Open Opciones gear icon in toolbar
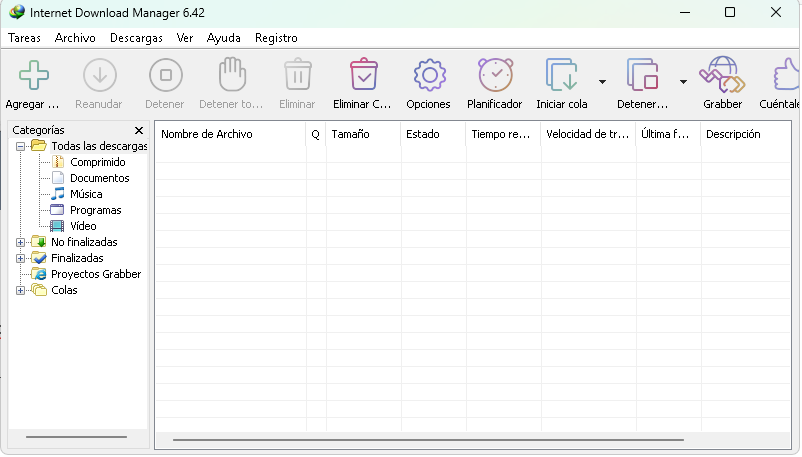 point(428,76)
